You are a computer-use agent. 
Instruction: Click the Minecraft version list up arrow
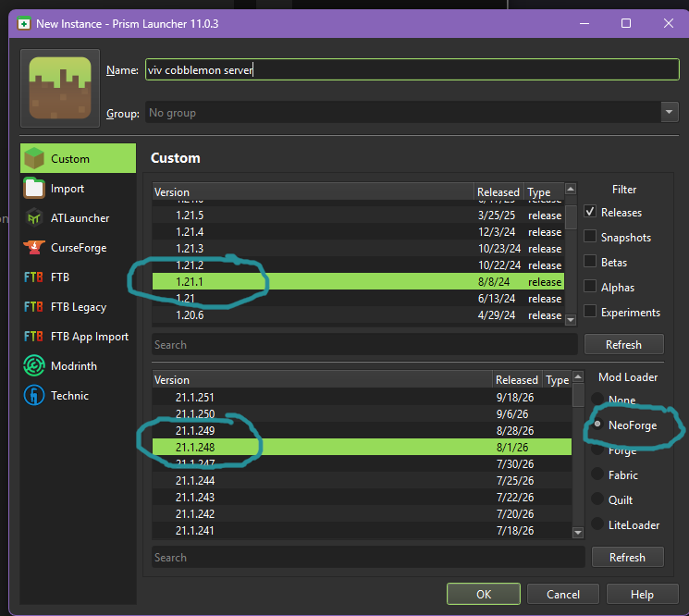(571, 189)
